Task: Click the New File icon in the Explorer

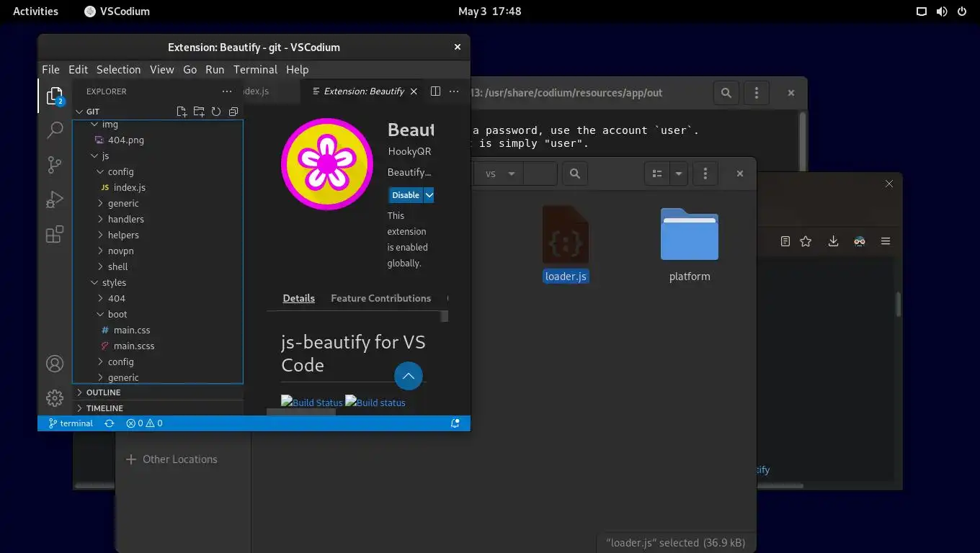Action: (x=182, y=112)
